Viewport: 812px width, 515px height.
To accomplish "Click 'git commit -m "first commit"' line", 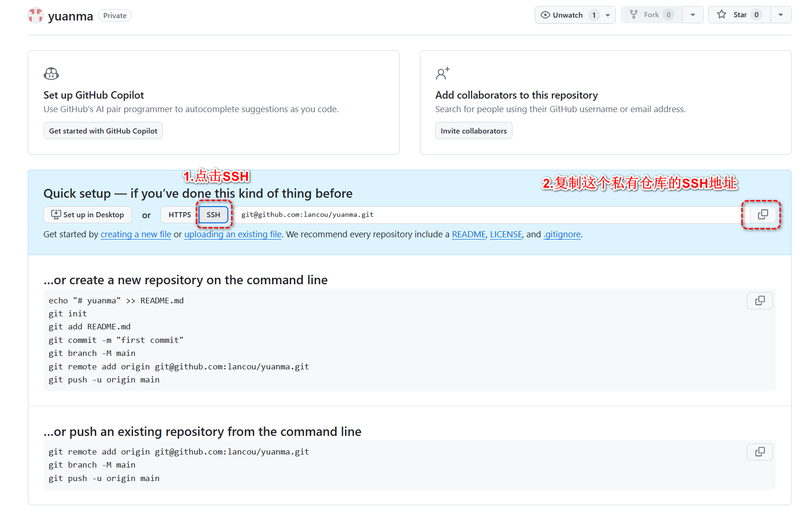I will 116,340.
